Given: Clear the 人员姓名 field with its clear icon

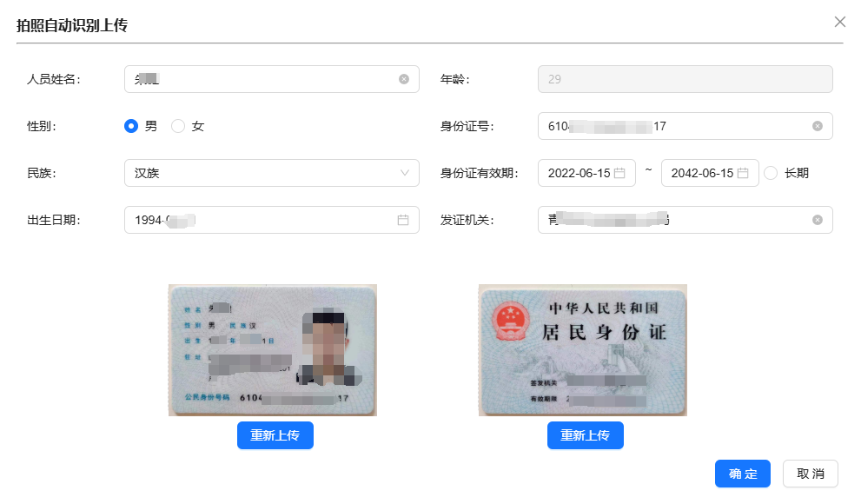Looking at the screenshot, I should pyautogui.click(x=404, y=79).
